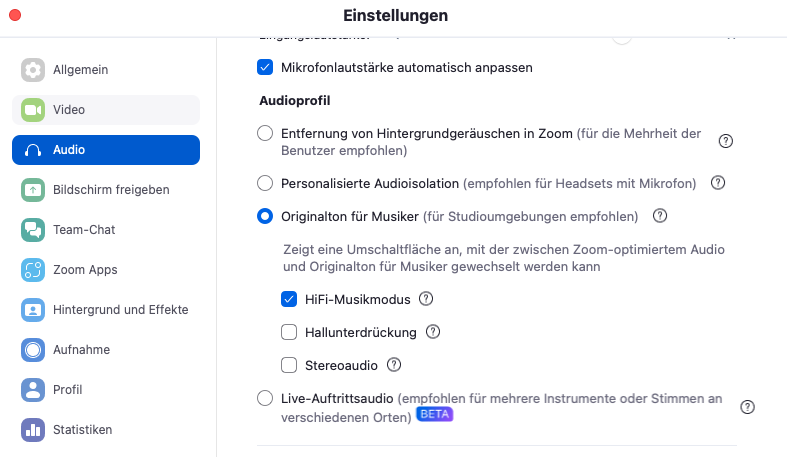Select Personalisierte Audioisolation radio option
Screen dimensions: 787x457
click(265, 183)
